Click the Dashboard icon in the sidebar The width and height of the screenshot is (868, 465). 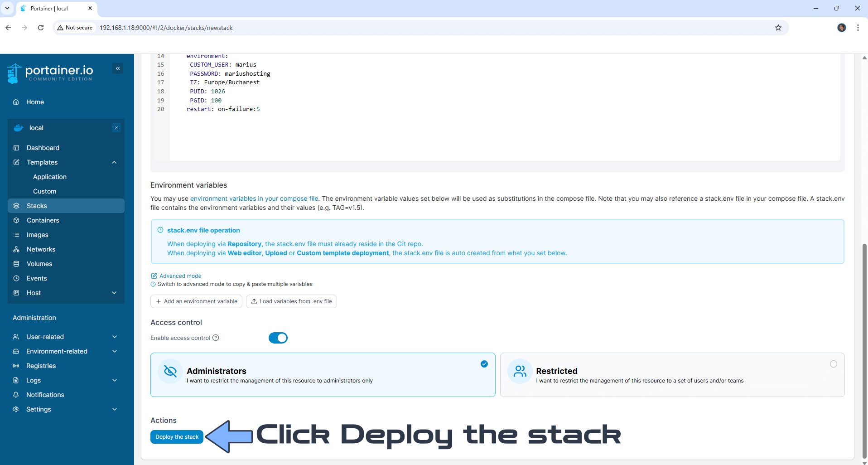coord(16,148)
